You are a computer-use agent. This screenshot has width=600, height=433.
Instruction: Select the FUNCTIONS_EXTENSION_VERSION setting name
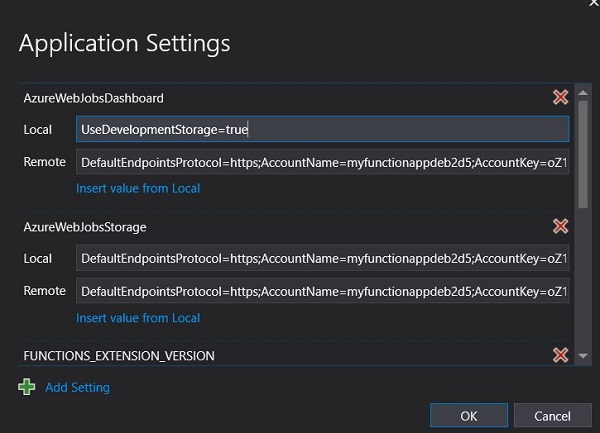tap(118, 356)
